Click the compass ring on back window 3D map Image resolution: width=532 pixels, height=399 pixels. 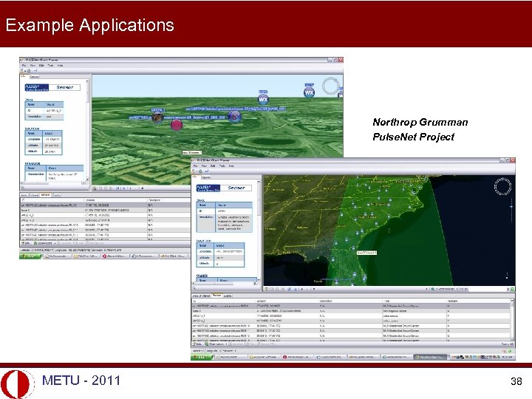[331, 86]
